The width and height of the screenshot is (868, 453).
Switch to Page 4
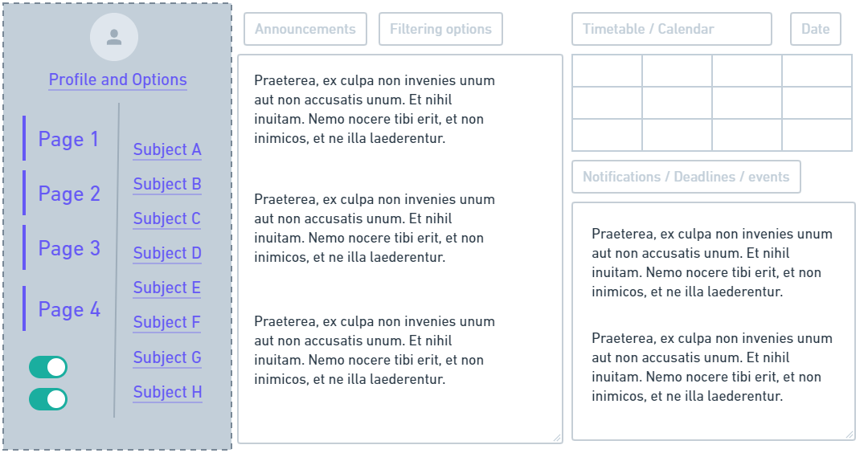point(69,309)
